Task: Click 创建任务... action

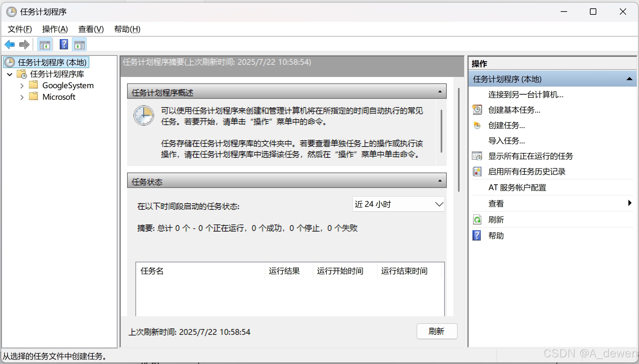Action: (x=506, y=125)
